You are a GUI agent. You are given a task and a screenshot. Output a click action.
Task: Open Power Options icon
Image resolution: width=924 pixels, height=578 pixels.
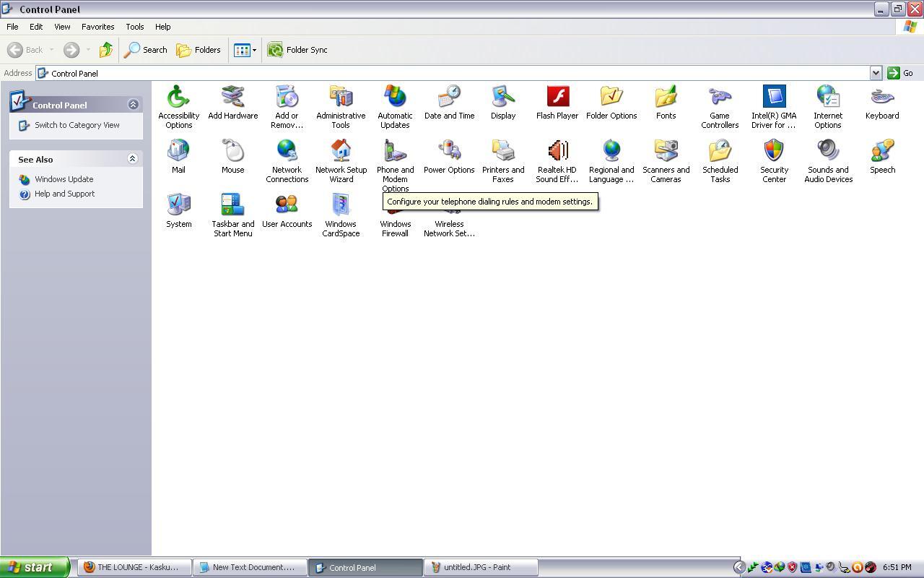pyautogui.click(x=449, y=150)
